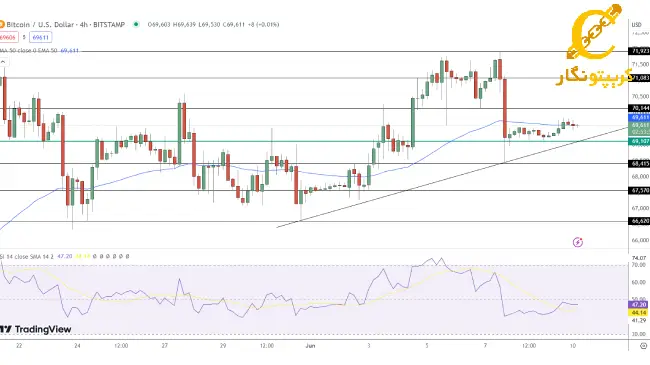Click the purple 47.20 RSI value label

tap(638, 305)
